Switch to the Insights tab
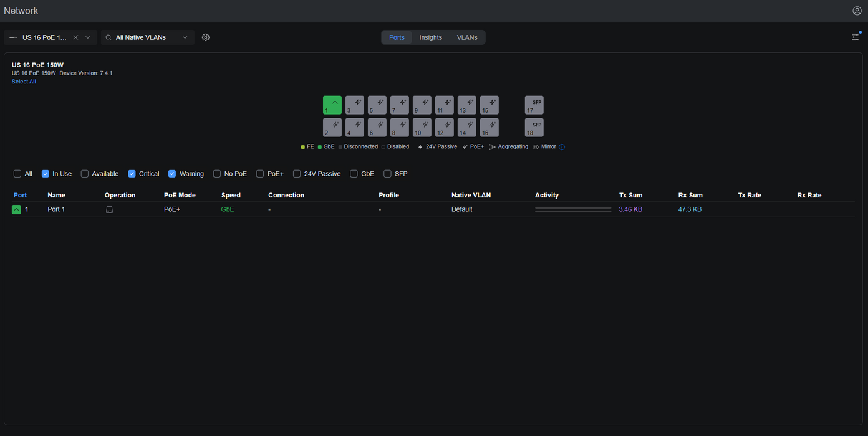Image resolution: width=868 pixels, height=436 pixels. click(x=430, y=37)
